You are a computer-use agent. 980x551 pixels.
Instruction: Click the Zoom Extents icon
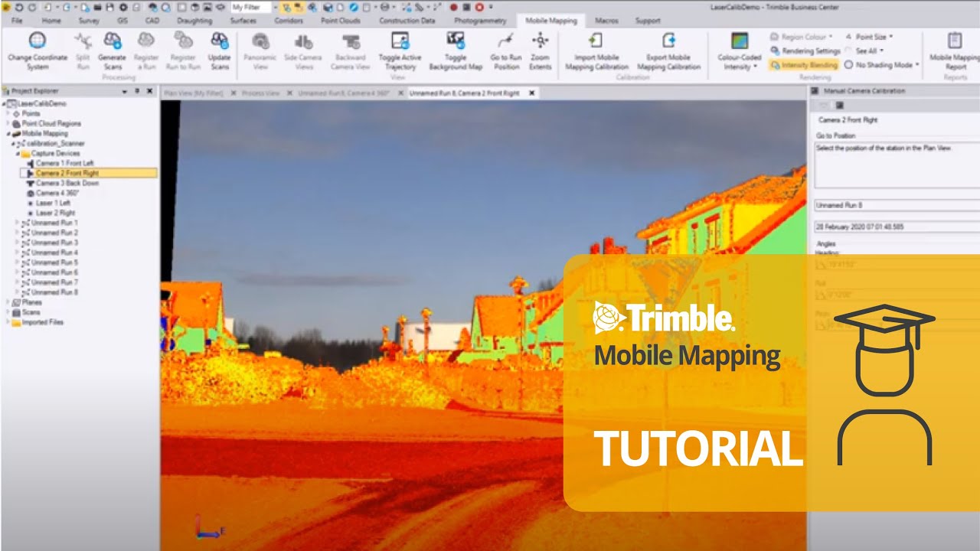[x=541, y=41]
